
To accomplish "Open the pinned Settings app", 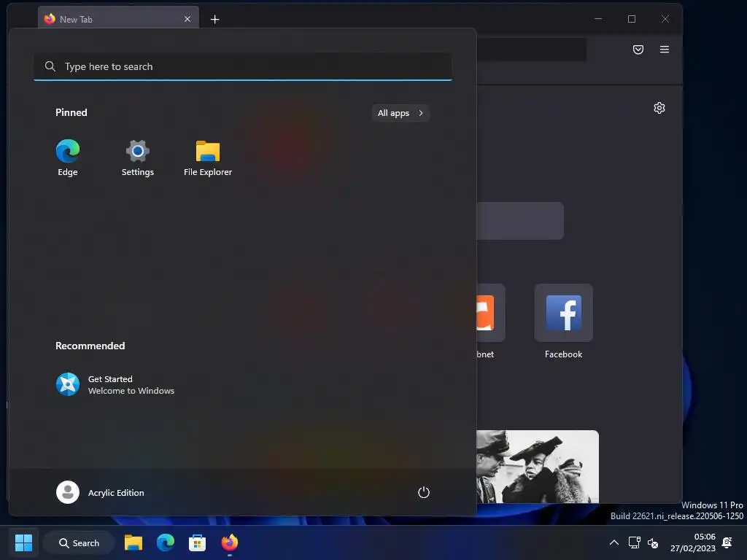I will [138, 157].
